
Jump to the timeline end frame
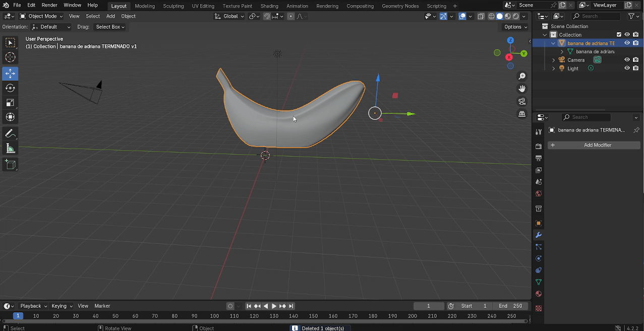coord(291,306)
